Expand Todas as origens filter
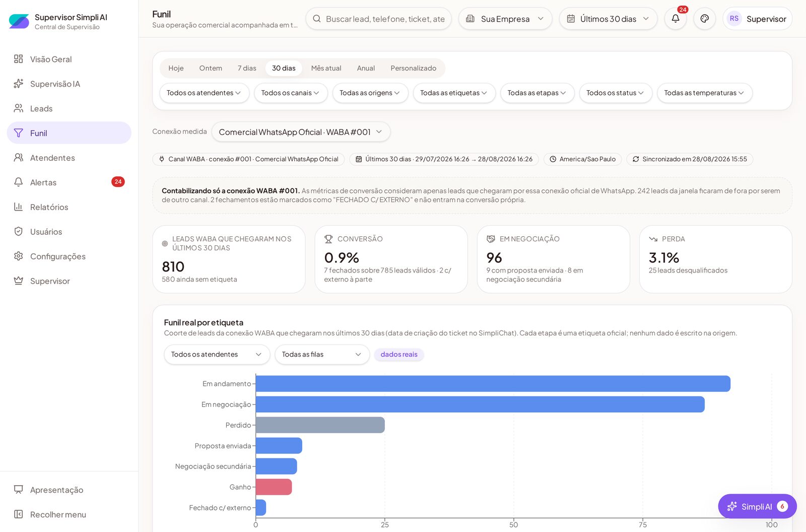The image size is (806, 532). (x=370, y=93)
